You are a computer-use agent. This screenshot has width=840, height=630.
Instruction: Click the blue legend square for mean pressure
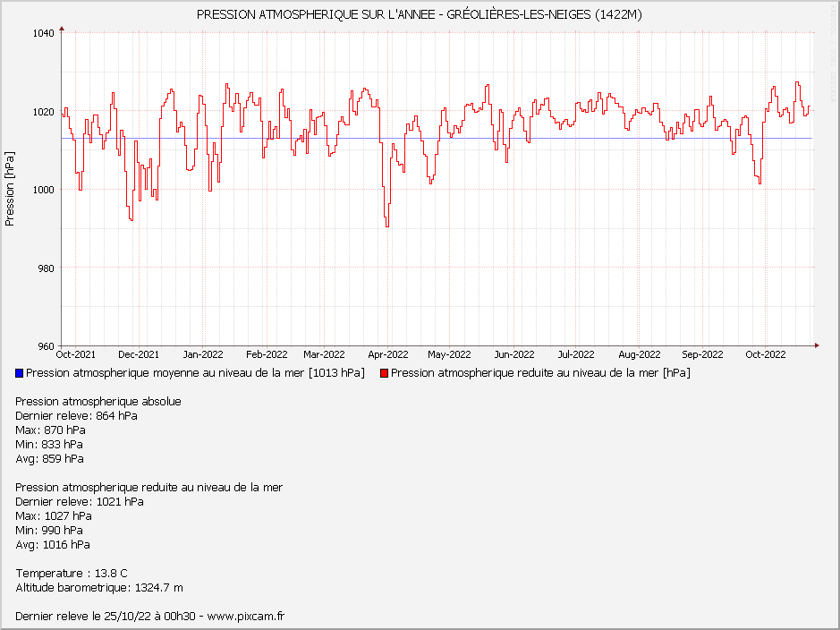pos(21,373)
